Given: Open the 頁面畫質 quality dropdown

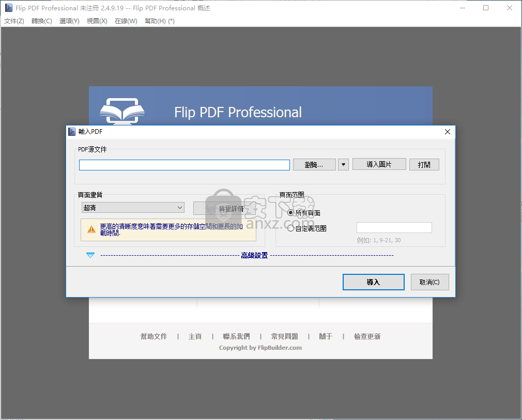Looking at the screenshot, I should 133,208.
